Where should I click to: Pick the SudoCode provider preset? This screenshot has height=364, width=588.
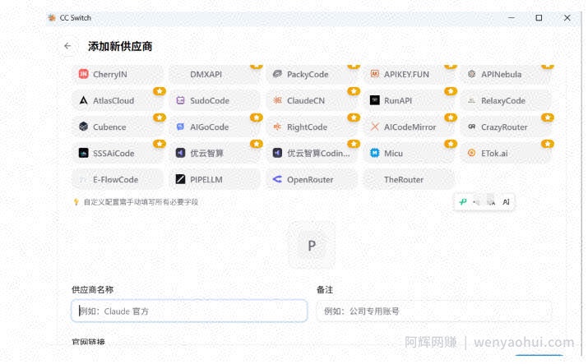pyautogui.click(x=215, y=100)
